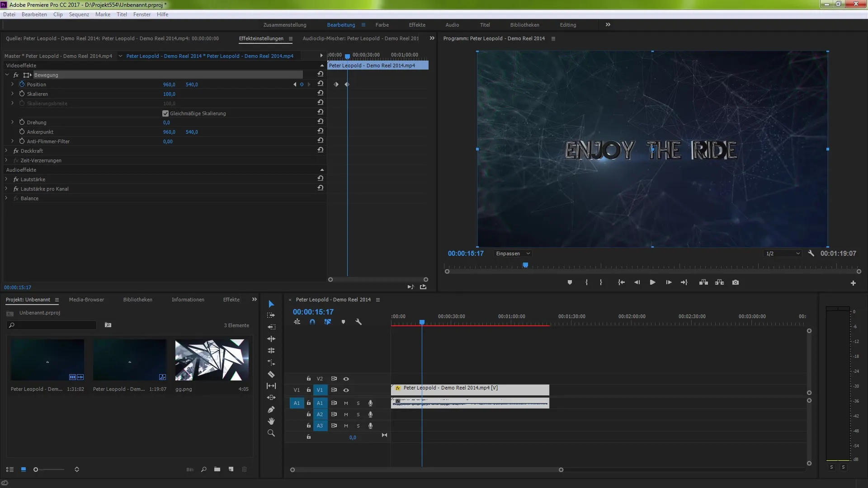The height and width of the screenshot is (488, 868).
Task: Switch project panel to list view
Action: point(10,469)
